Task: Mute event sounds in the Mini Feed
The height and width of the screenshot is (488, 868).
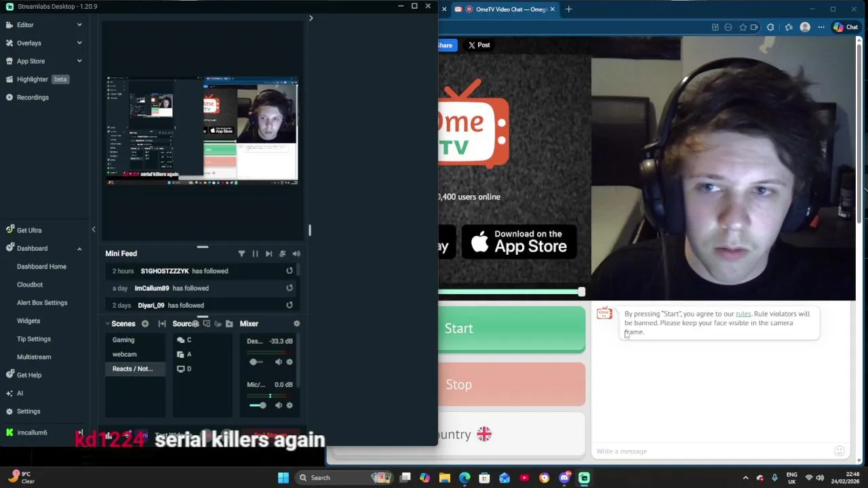Action: 282,253
